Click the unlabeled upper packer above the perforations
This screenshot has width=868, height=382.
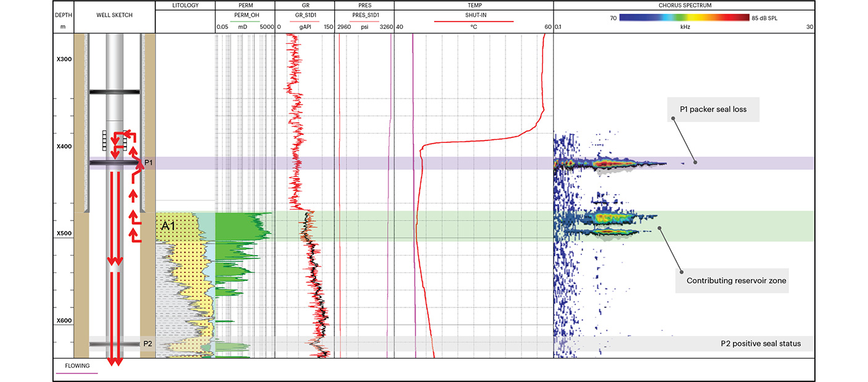pyautogui.click(x=115, y=92)
